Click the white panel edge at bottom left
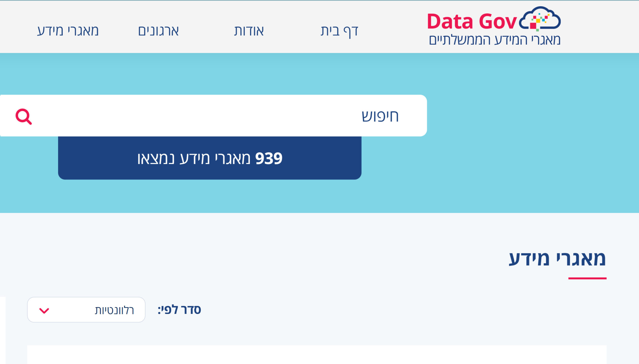This screenshot has height=364, width=639. pyautogui.click(x=3, y=330)
